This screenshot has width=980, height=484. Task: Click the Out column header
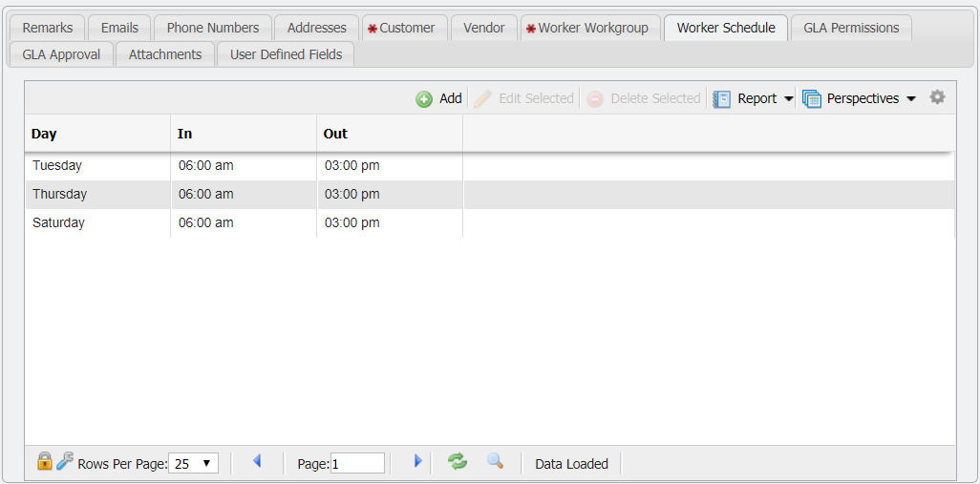389,134
